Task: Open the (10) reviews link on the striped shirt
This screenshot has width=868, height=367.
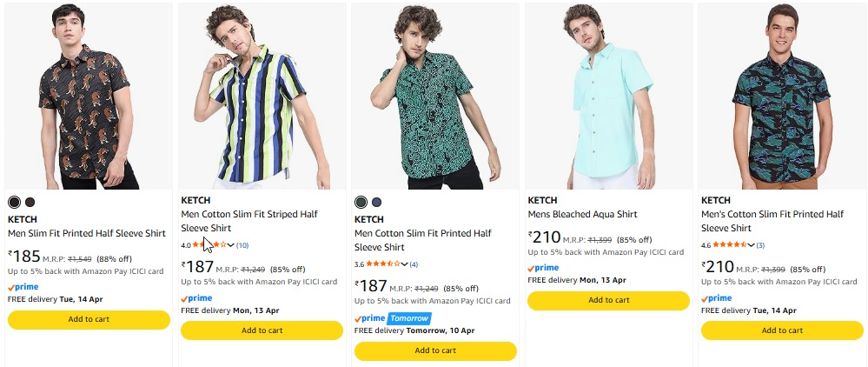Action: click(x=242, y=245)
